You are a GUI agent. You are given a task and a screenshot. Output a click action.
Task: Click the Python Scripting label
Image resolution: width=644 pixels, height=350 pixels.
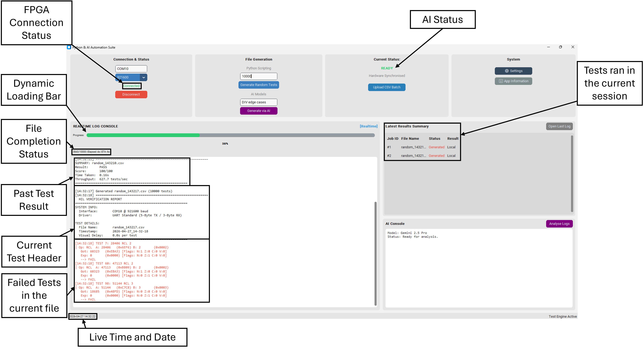258,68
